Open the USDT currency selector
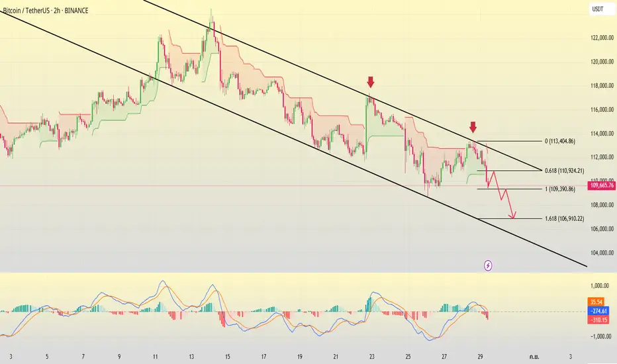 click(602, 9)
